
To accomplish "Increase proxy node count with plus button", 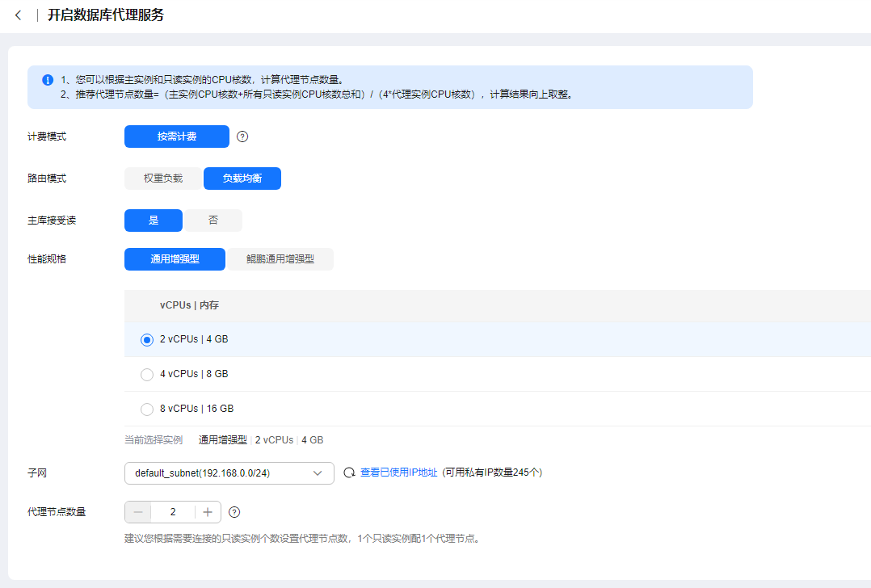I will coord(208,512).
